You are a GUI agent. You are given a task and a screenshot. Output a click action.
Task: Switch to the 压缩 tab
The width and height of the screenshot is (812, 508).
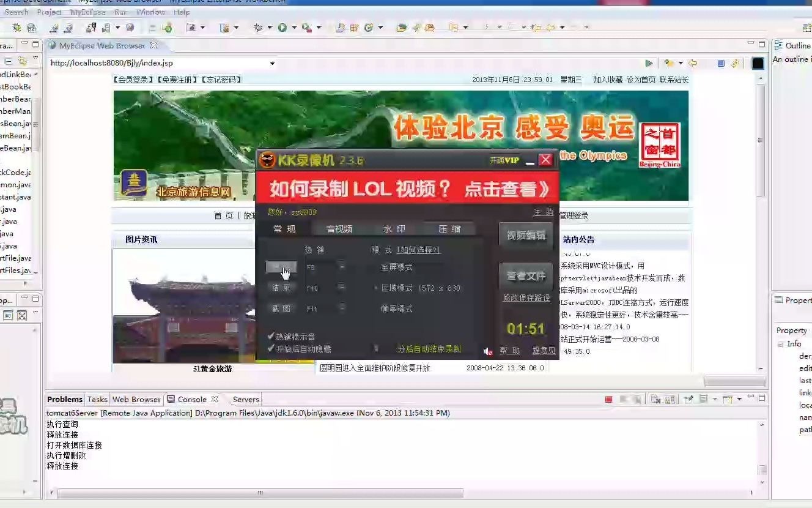point(449,229)
